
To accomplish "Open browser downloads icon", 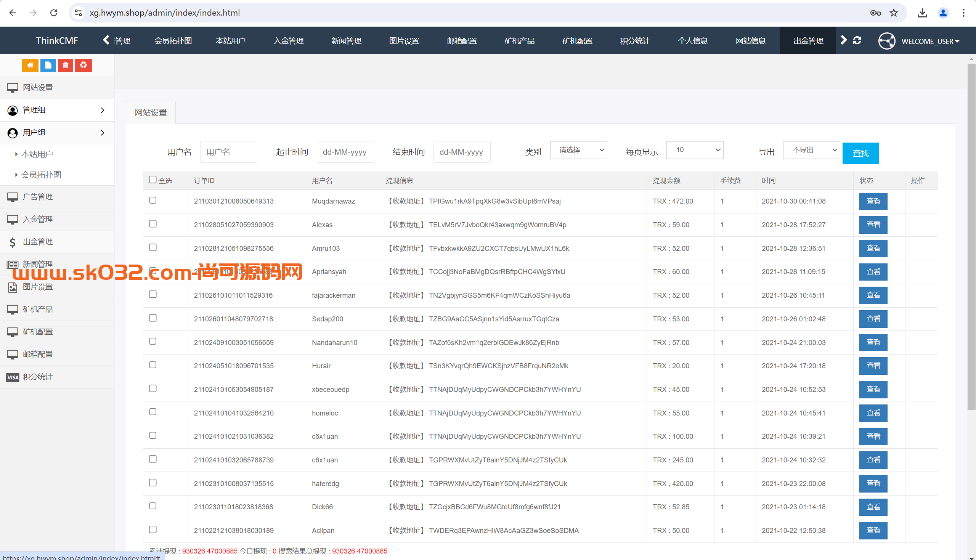I will pyautogui.click(x=922, y=13).
